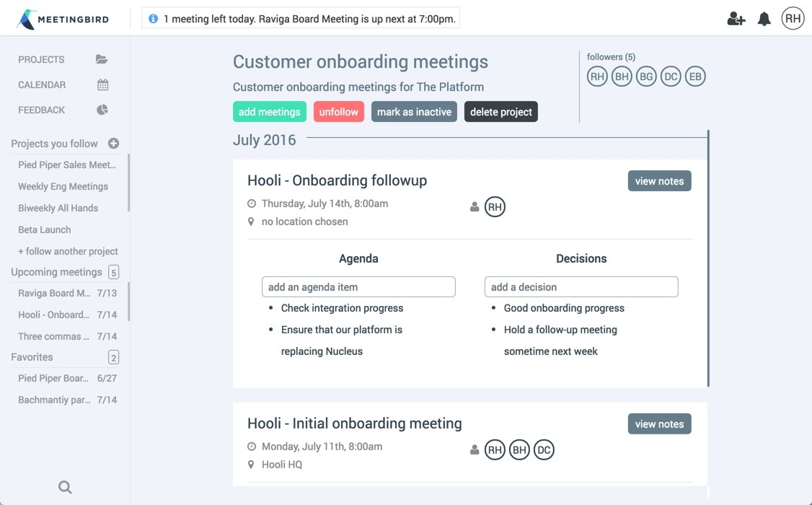Click the add meetings button

click(x=269, y=112)
